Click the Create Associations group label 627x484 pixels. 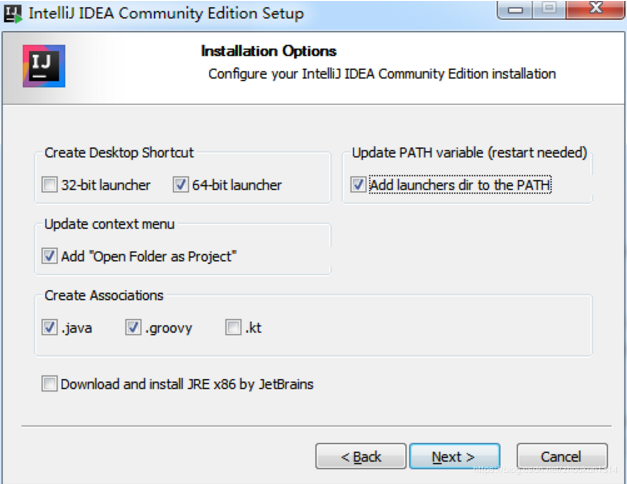pos(104,296)
